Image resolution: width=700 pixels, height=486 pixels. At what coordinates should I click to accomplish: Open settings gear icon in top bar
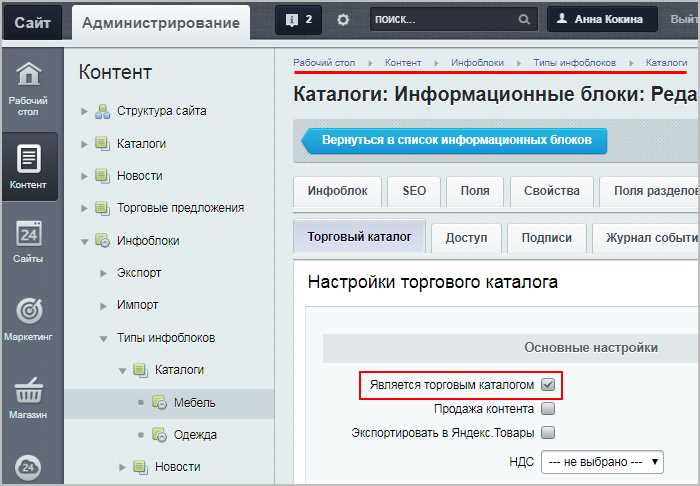point(343,20)
